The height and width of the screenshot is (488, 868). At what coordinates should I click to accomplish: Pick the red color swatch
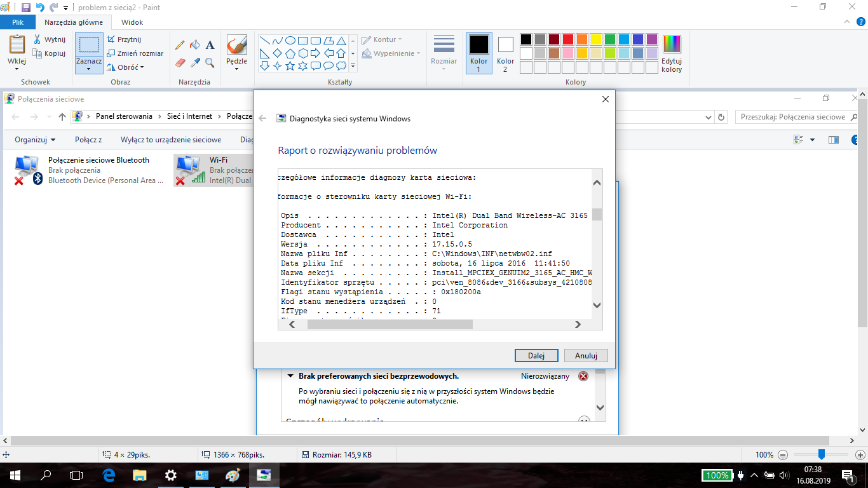point(567,39)
